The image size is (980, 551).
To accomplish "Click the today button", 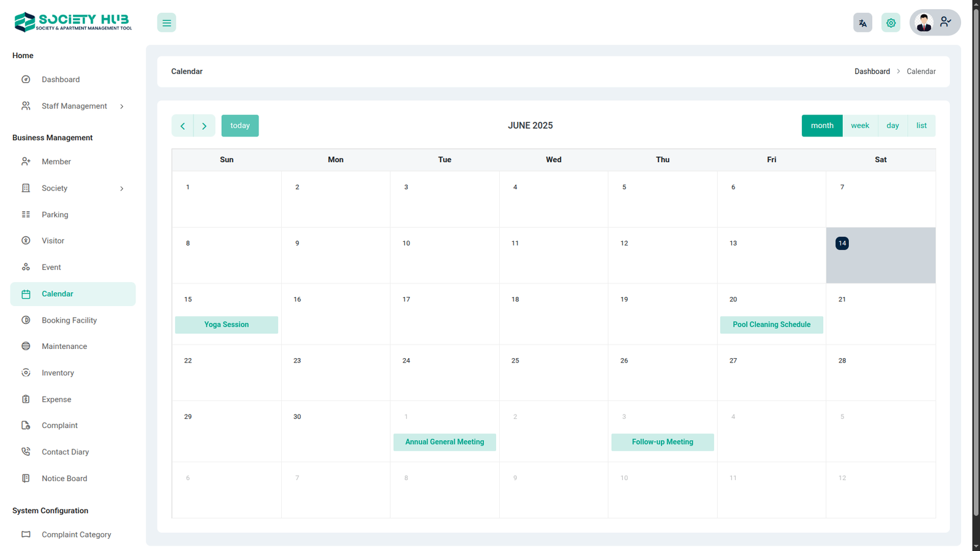I will click(x=240, y=126).
